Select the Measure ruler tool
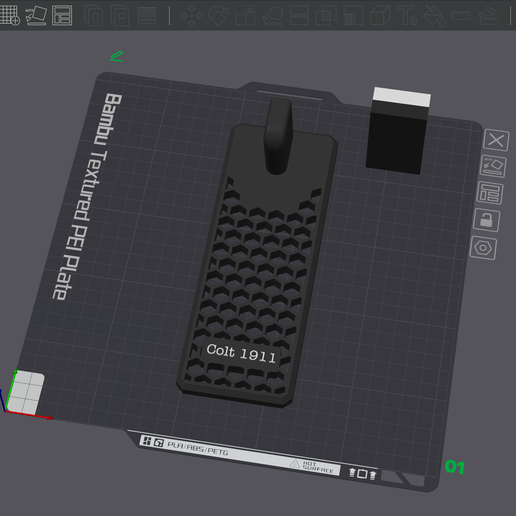The width and height of the screenshot is (516, 516). [461, 16]
